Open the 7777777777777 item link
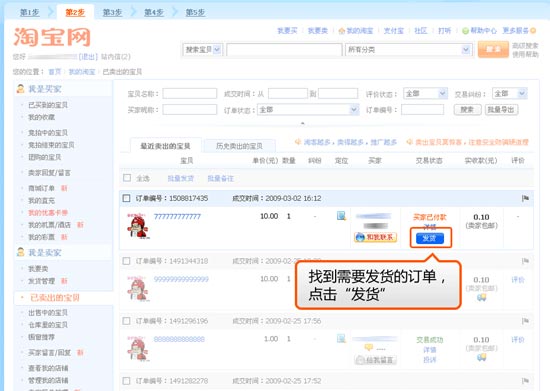550x391 pixels. tap(177, 217)
